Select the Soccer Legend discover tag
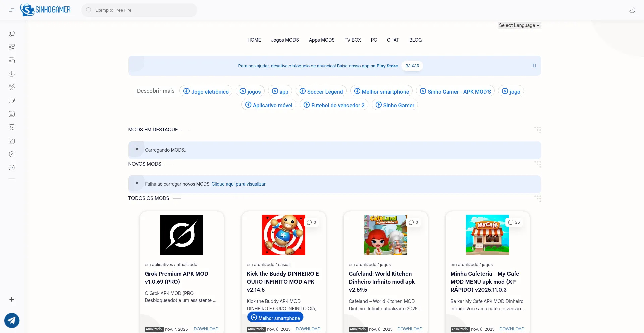Viewport: 644px width, 333px height. pos(321,91)
